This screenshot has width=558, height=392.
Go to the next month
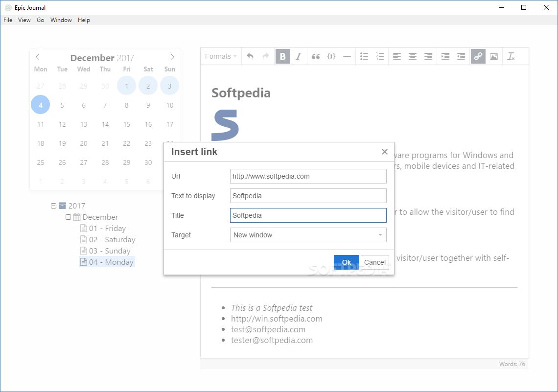pos(172,57)
